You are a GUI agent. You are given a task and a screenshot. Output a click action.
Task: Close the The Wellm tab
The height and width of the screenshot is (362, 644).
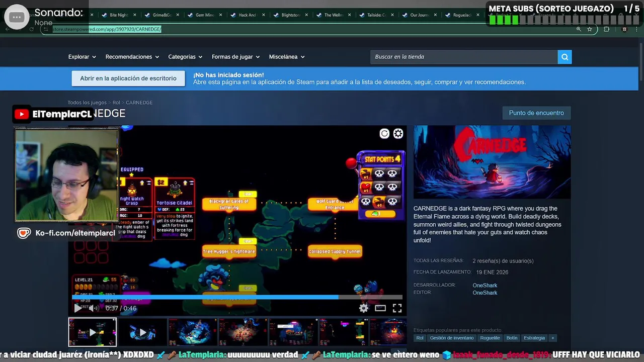[x=349, y=15]
